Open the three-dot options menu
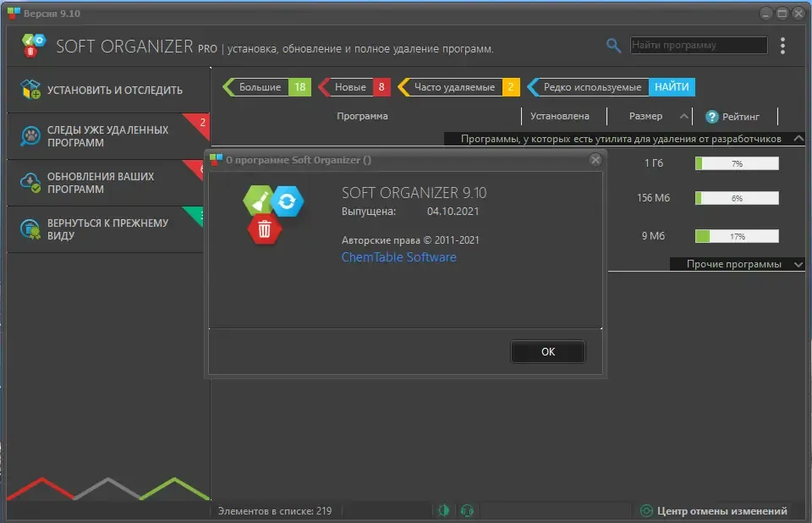This screenshot has width=812, height=523. click(x=782, y=46)
